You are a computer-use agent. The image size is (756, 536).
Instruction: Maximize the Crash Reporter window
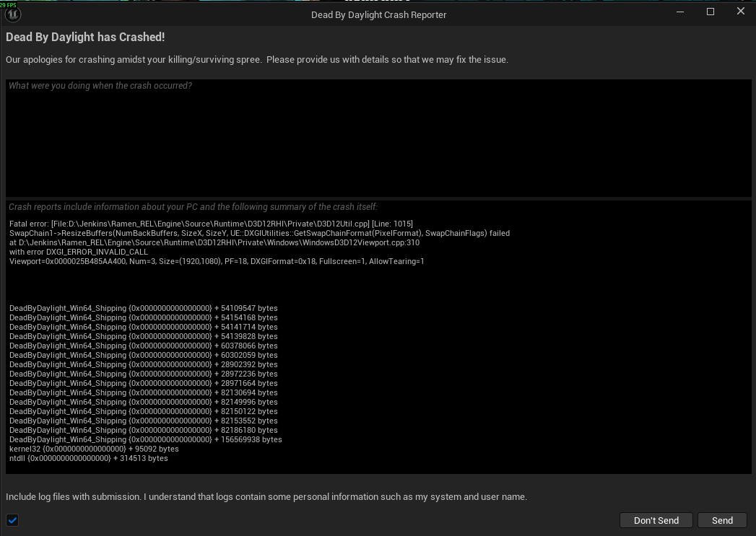(x=711, y=12)
